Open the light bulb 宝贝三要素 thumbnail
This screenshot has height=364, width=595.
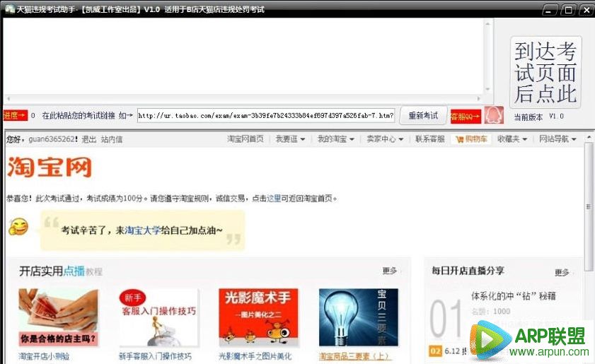coord(359,317)
